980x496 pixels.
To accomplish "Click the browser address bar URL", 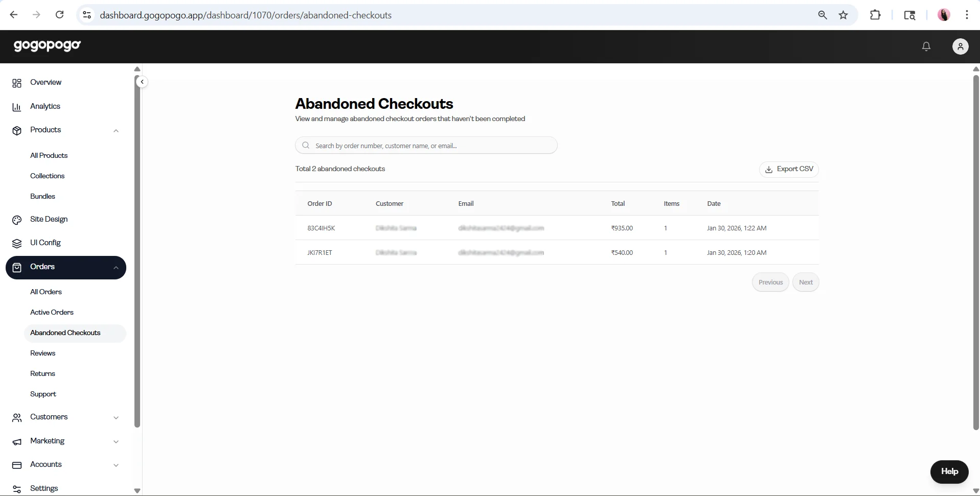I will 246,15.
